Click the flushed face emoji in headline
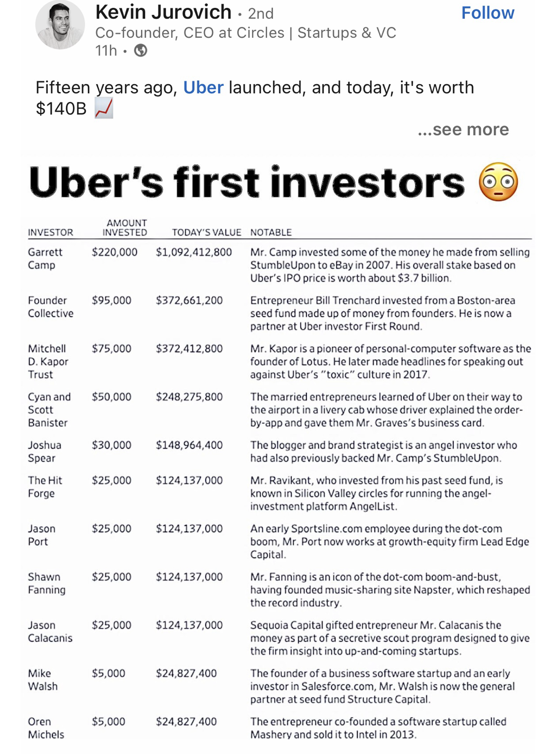The image size is (548, 756). click(x=498, y=182)
